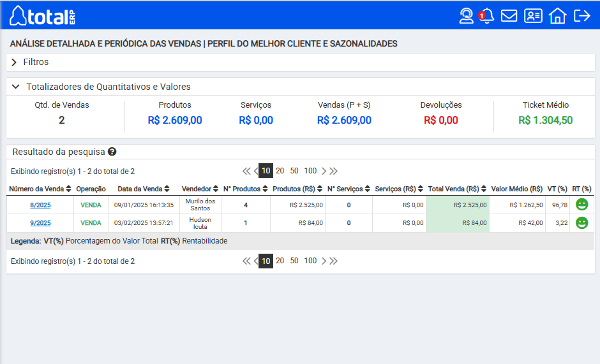
Task: Go to last page in top pagination
Action: tap(334, 171)
